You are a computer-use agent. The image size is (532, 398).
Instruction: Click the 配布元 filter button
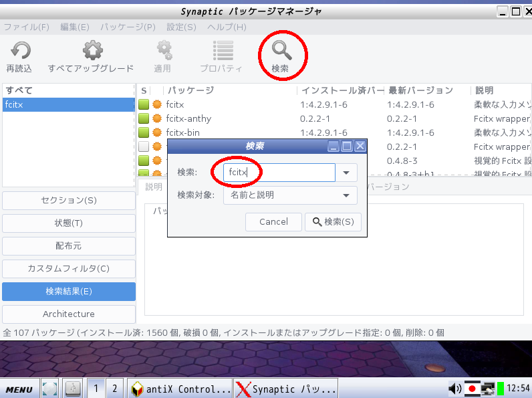pos(69,246)
